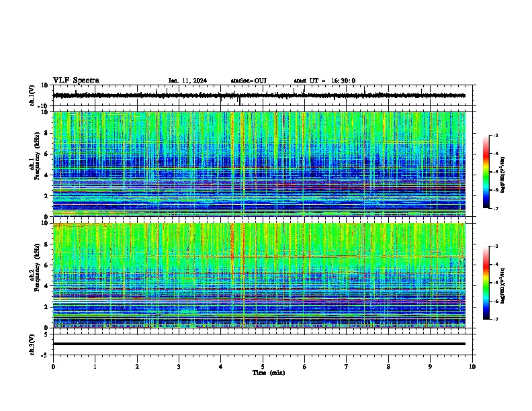Click time axis tick label "1"

click(95, 367)
